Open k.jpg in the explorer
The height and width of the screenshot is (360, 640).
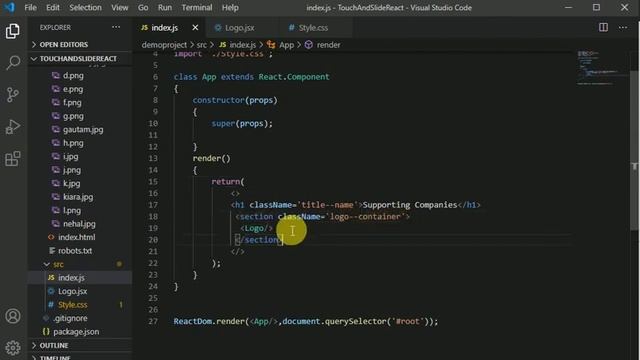click(x=71, y=183)
